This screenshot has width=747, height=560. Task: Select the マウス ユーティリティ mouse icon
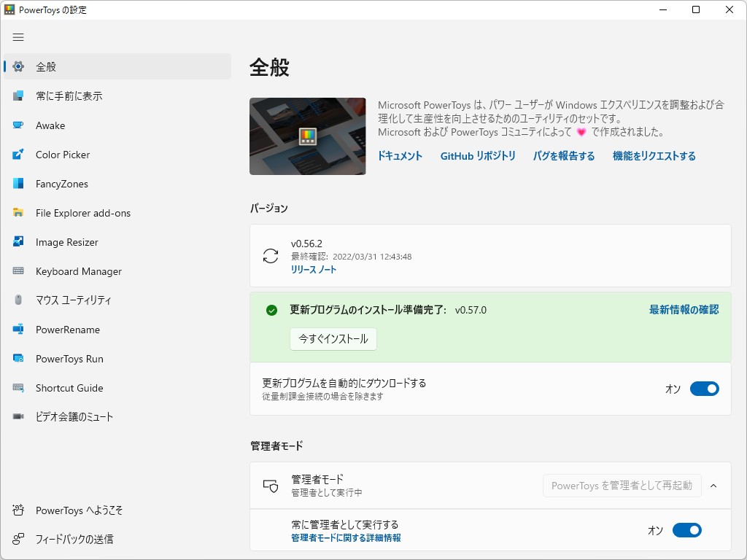(x=19, y=300)
